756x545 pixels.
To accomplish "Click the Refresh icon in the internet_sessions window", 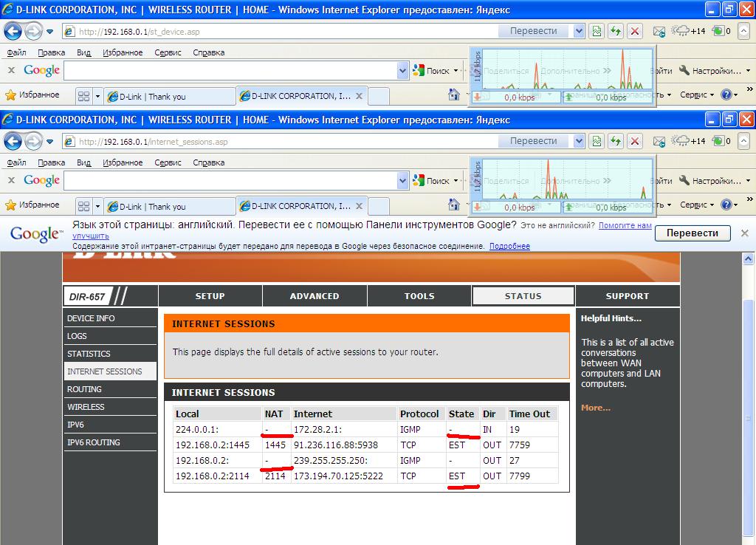I will (616, 141).
